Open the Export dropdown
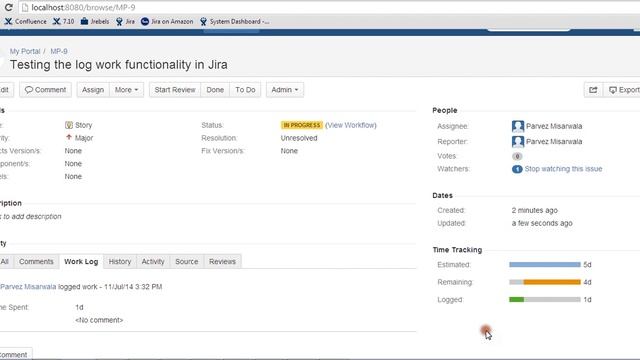The image size is (640, 360). click(622, 90)
